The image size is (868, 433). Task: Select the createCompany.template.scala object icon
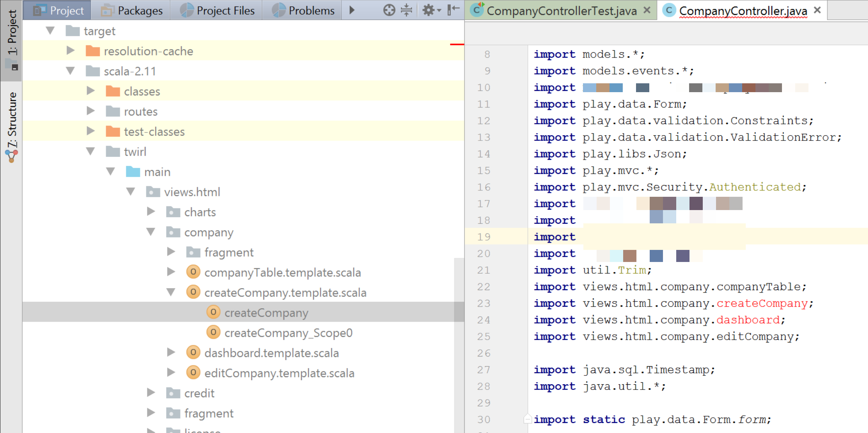click(x=193, y=292)
